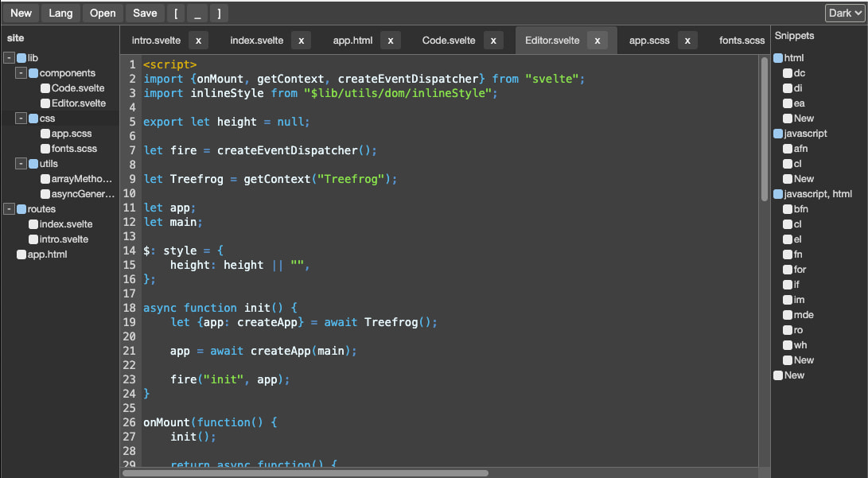Viewport: 868px width, 478px height.
Task: Select the javascript, html group icon
Action: (778, 193)
